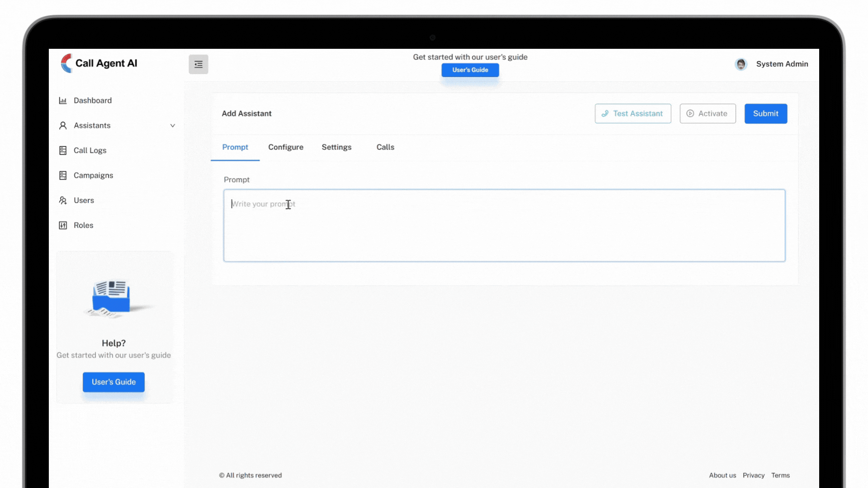Open the Roles section

[83, 225]
